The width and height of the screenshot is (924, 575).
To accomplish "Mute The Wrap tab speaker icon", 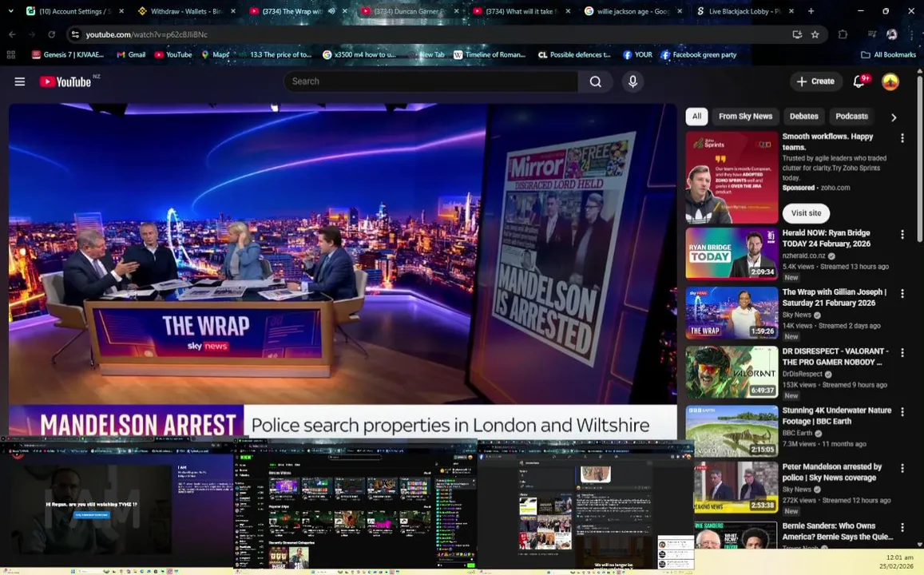I will click(331, 10).
